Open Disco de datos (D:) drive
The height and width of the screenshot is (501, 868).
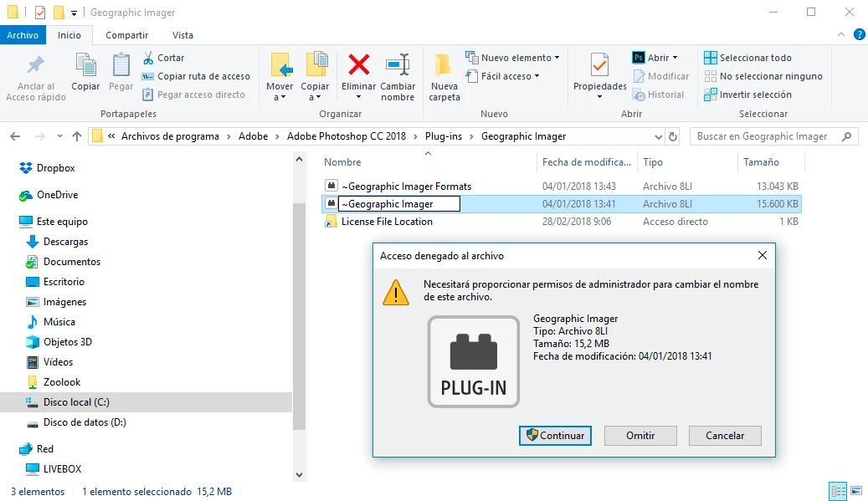[x=85, y=422]
